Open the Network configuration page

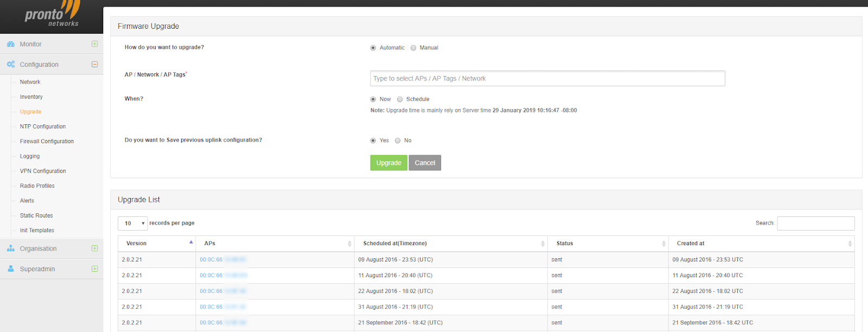(30, 82)
